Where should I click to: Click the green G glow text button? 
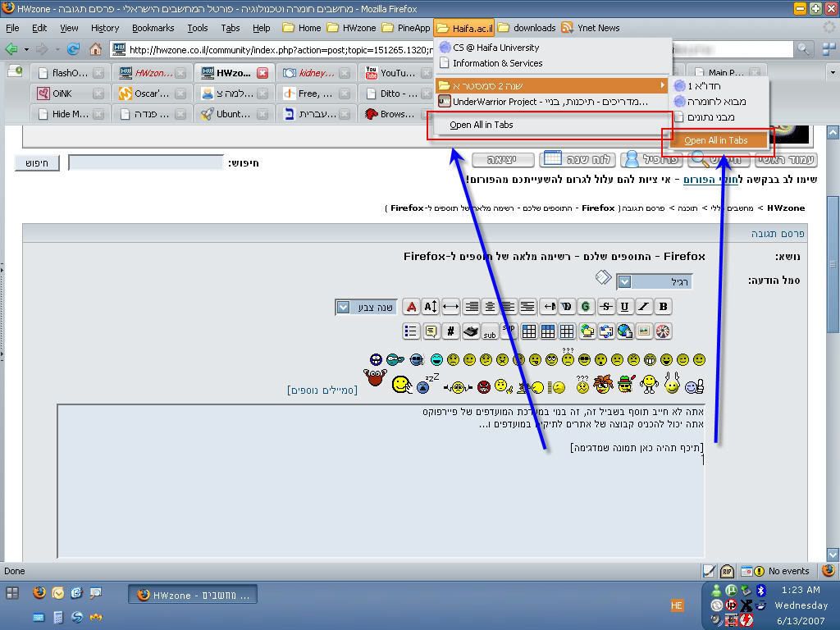click(586, 307)
